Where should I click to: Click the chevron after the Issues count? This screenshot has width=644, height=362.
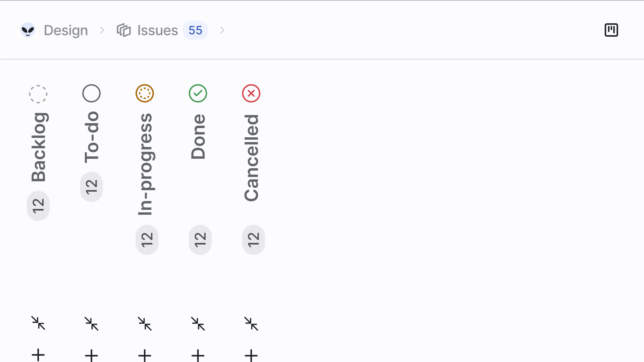(x=222, y=30)
